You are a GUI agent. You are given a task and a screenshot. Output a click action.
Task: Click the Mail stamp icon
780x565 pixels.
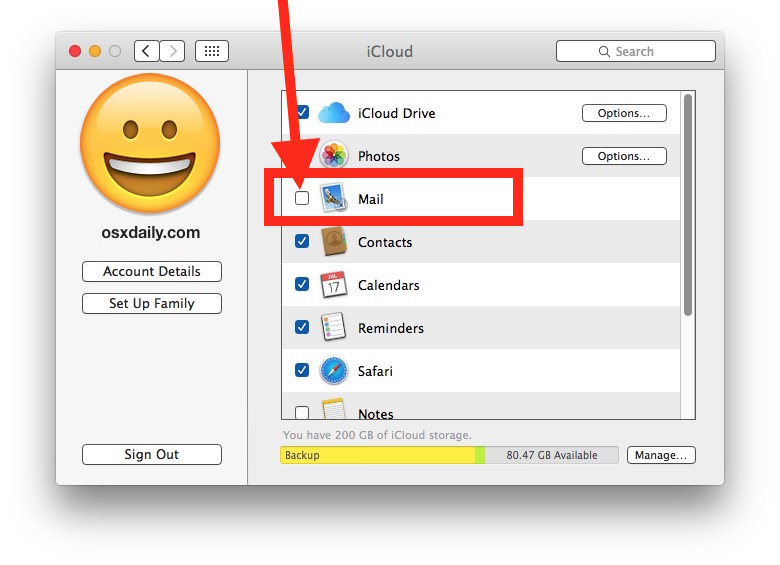click(333, 198)
